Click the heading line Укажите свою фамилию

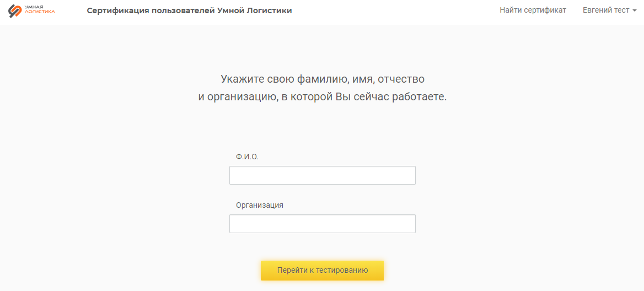(323, 78)
